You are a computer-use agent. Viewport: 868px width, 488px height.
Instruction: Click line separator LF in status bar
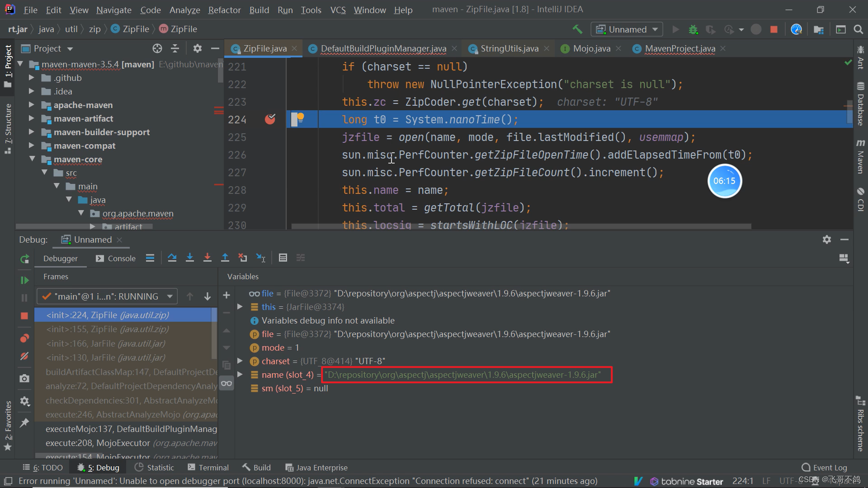(x=766, y=481)
